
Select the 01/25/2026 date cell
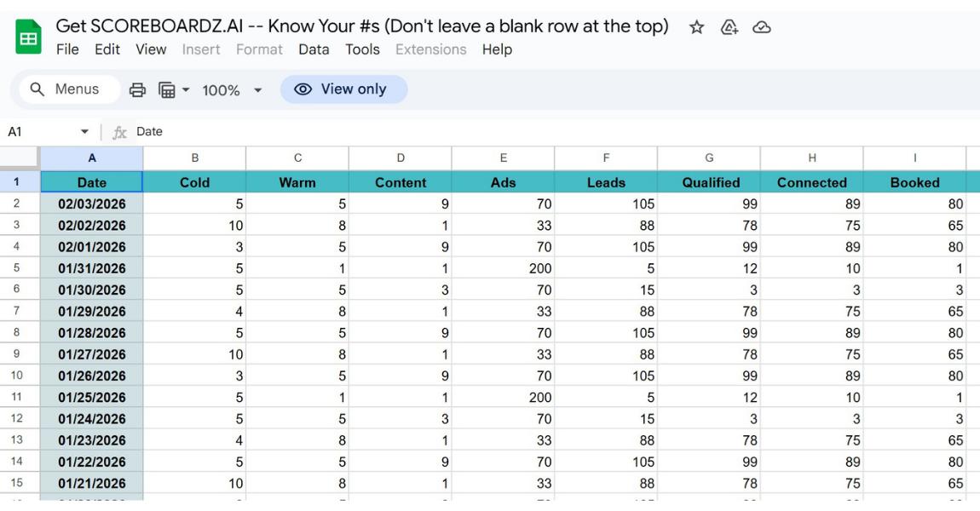pyautogui.click(x=92, y=398)
